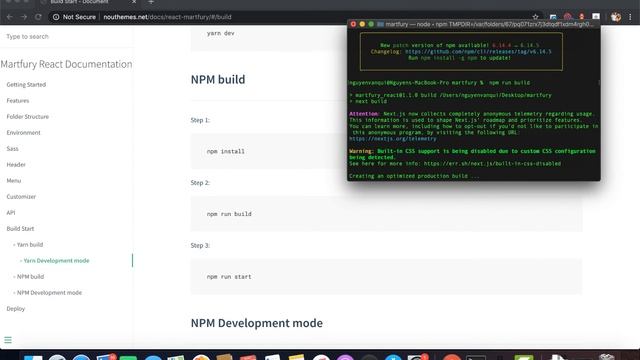Jump to NPM Development mode in the sidebar

point(49,293)
